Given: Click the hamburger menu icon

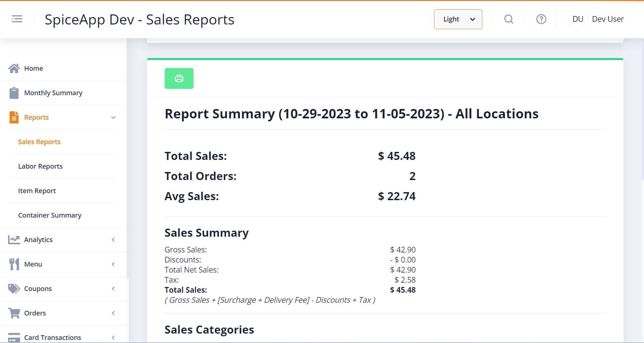Looking at the screenshot, I should (x=17, y=19).
